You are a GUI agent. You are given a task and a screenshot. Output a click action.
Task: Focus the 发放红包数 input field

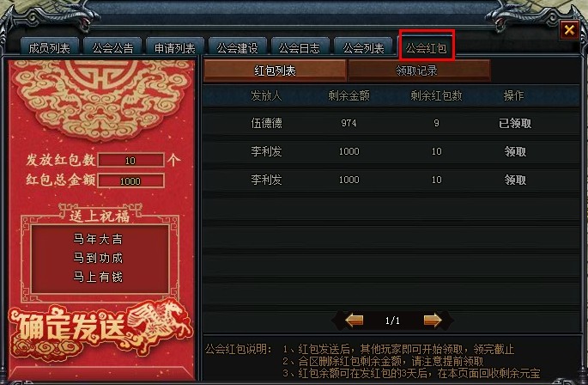click(130, 161)
